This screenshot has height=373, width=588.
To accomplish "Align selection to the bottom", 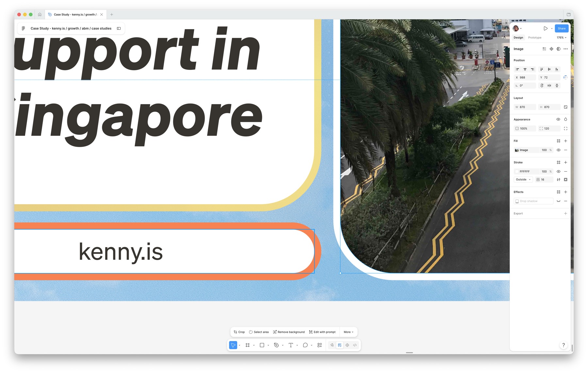I will coord(557,69).
